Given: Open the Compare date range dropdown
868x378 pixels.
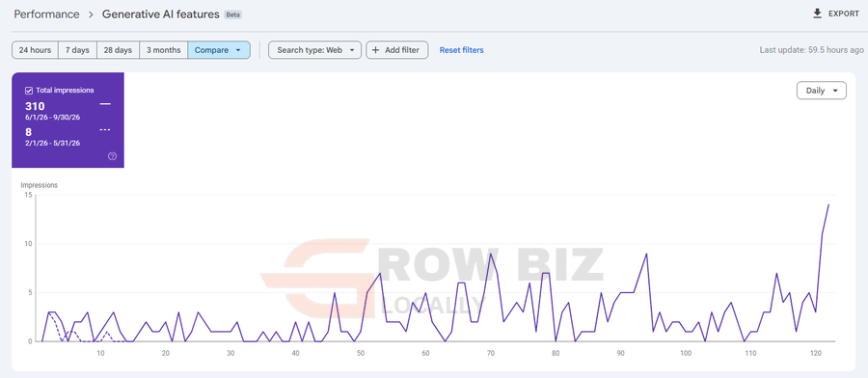Looking at the screenshot, I should click(x=219, y=50).
